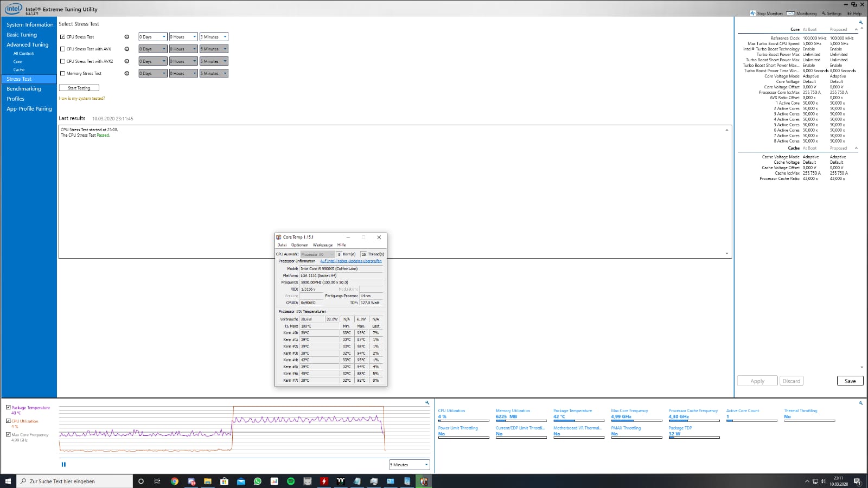Enable Memory Stress Test checkbox
This screenshot has width=868, height=488.
(x=63, y=73)
